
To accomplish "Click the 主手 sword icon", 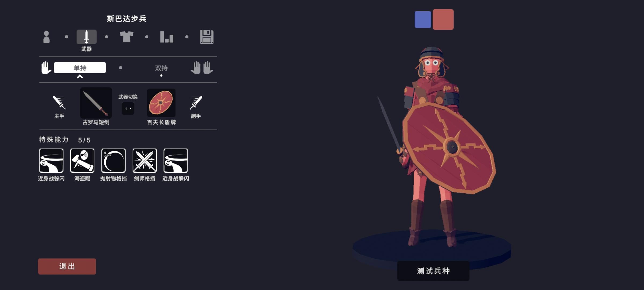I will [59, 103].
